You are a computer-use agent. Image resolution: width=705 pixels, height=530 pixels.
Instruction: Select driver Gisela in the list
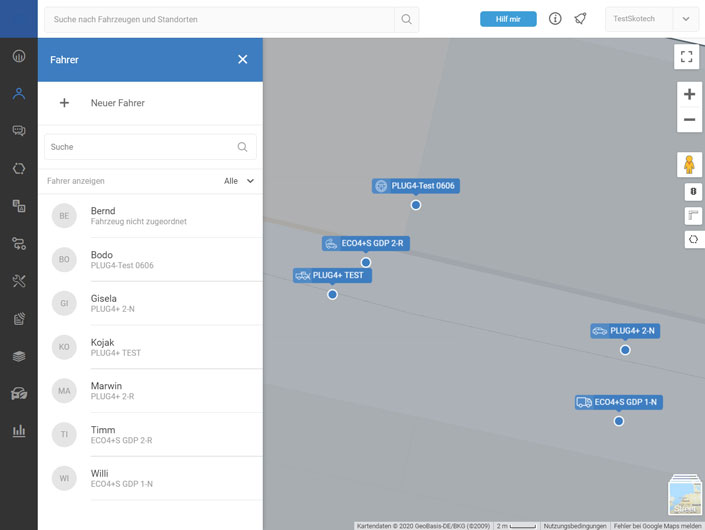point(150,303)
